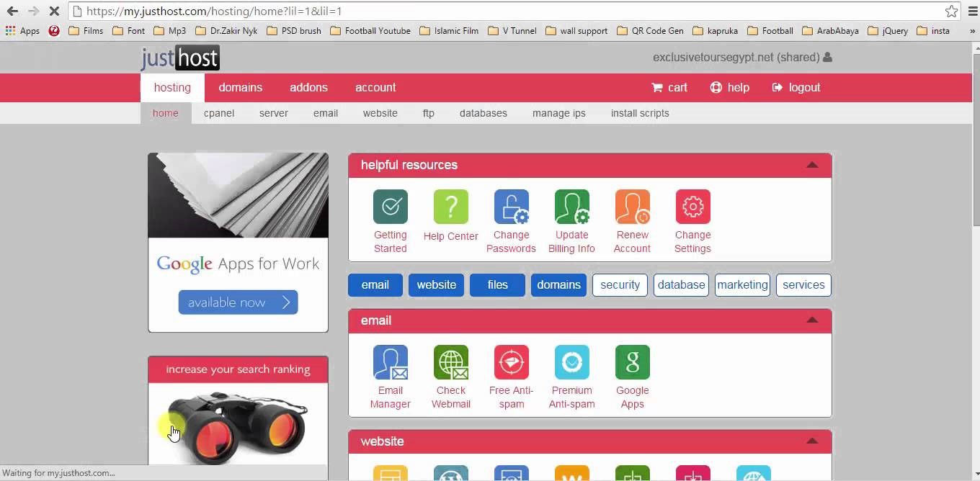Click the user account silhouette icon
This screenshot has height=481, width=980.
[x=827, y=57]
